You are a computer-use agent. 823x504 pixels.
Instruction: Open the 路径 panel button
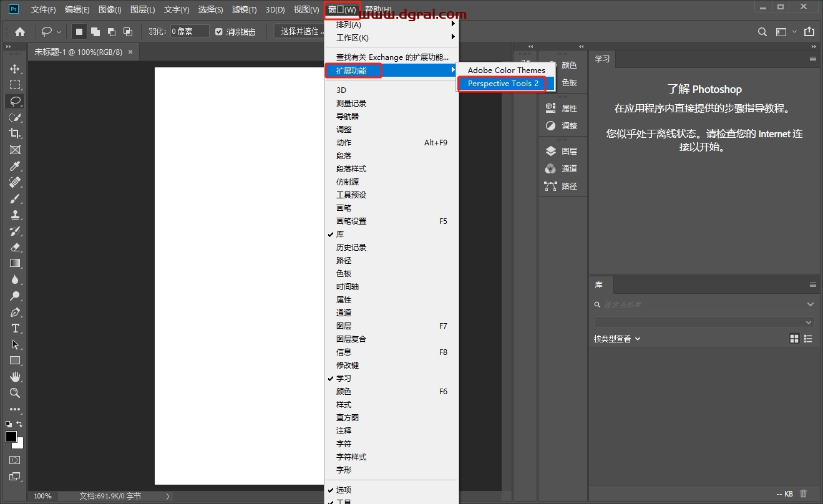(562, 186)
